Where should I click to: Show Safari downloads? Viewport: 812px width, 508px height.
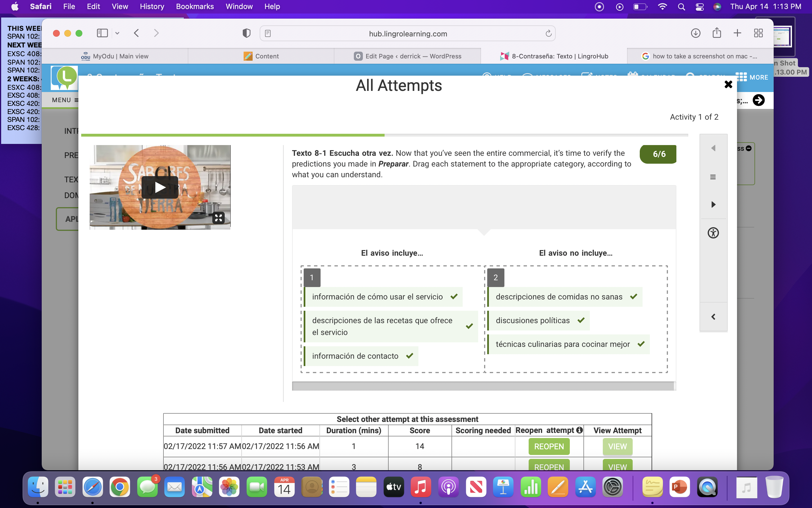click(696, 33)
